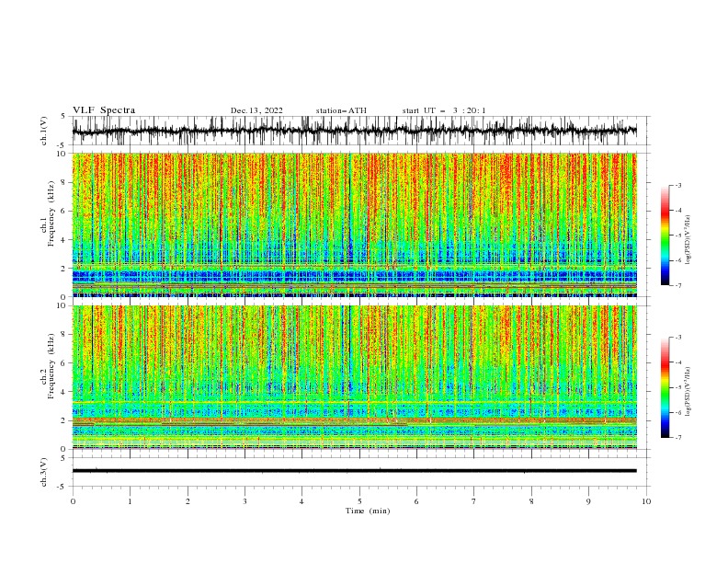Screen dimensions: 728x563
Task: Click the "VLF Spectra" title text
Action: pyautogui.click(x=104, y=110)
